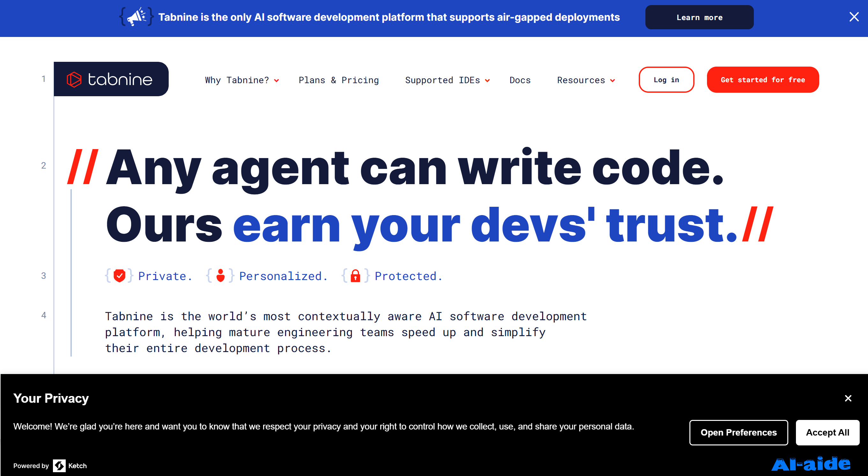Image resolution: width=868 pixels, height=476 pixels.
Task: Open the Docs menu item
Action: (519, 80)
